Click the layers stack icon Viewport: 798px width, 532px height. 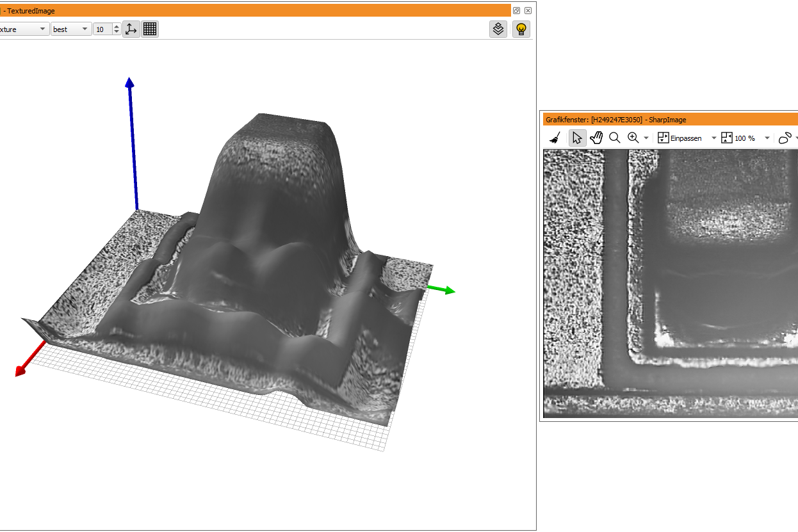tap(499, 29)
